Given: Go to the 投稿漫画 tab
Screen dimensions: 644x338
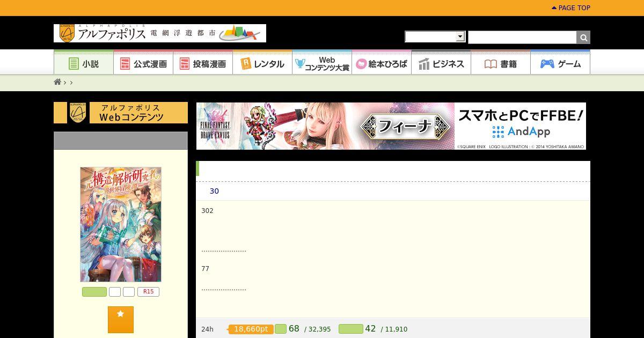Looking at the screenshot, I should click(203, 63).
